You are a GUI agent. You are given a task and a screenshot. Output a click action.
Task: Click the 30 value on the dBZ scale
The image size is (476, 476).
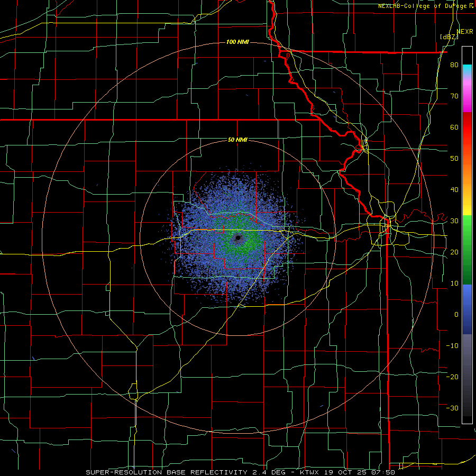[454, 221]
